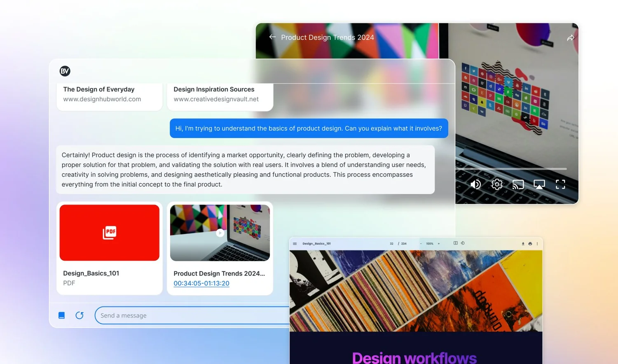Click the Product Design Trends 2024 player title
This screenshot has width=618, height=364.
point(328,37)
